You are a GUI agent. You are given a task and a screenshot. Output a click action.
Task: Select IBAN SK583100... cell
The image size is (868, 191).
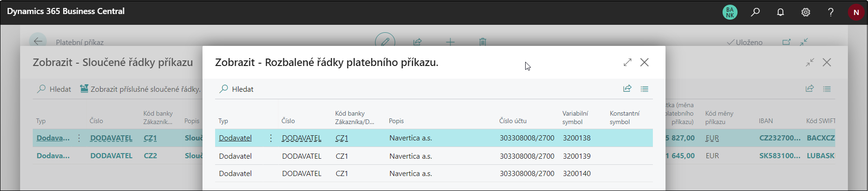(780, 155)
